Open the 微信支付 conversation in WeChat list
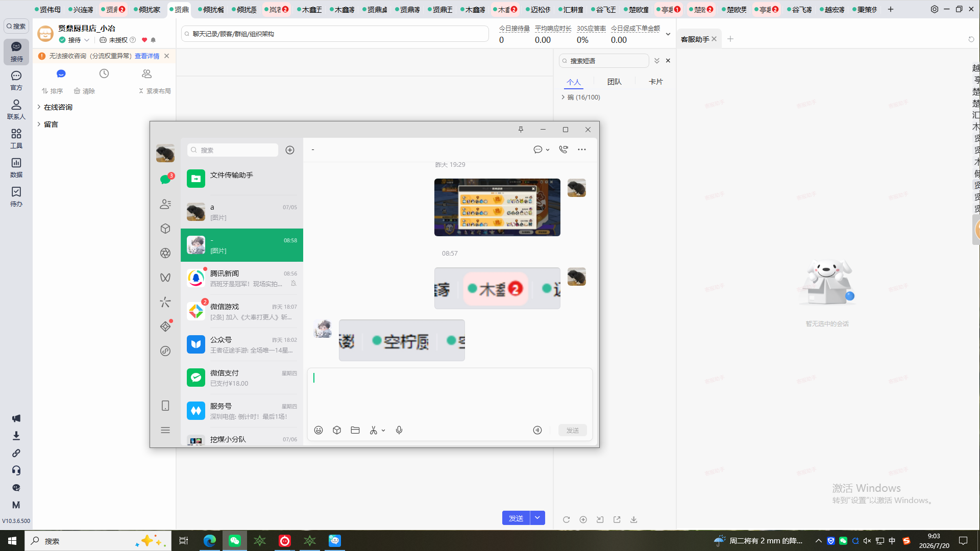This screenshot has height=551, width=980. 242,378
